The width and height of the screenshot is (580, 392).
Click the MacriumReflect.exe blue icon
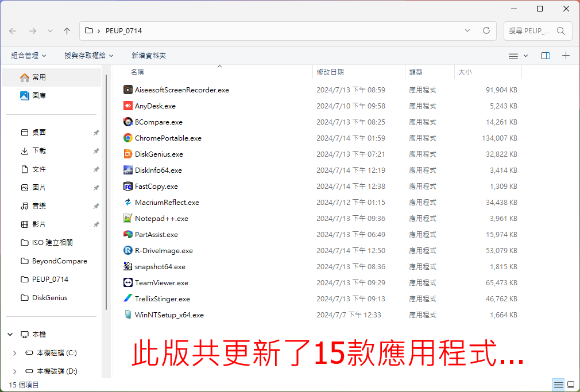(127, 202)
